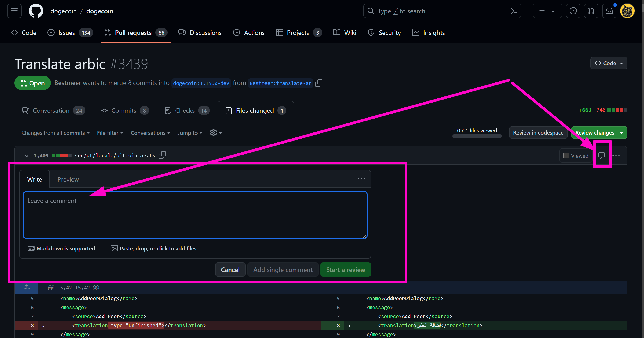Expand diff lines upward icon
This screenshot has width=644, height=338.
coord(27,287)
